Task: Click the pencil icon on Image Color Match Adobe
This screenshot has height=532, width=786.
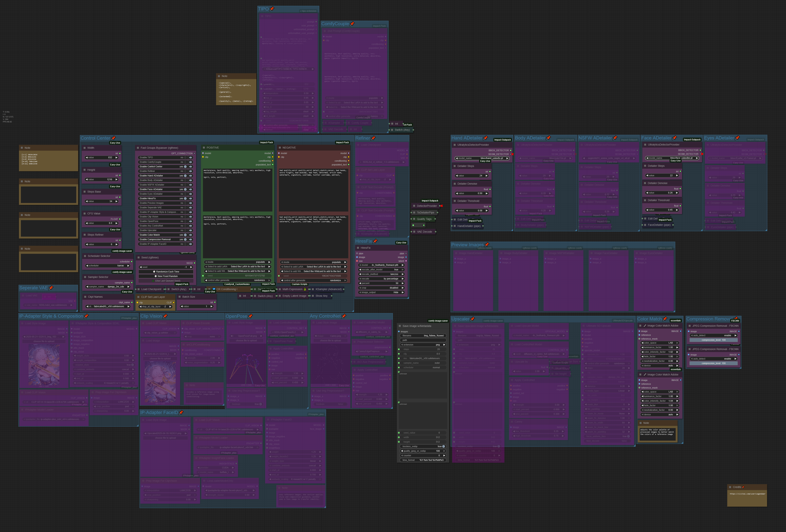Action: coord(645,326)
